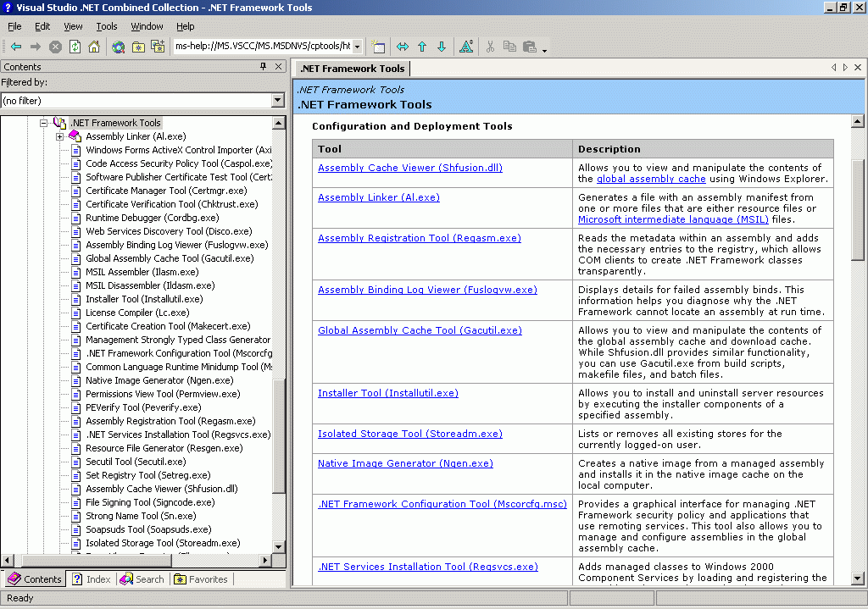This screenshot has width=868, height=609.
Task: Click the Paste clipboard icon
Action: point(530,47)
